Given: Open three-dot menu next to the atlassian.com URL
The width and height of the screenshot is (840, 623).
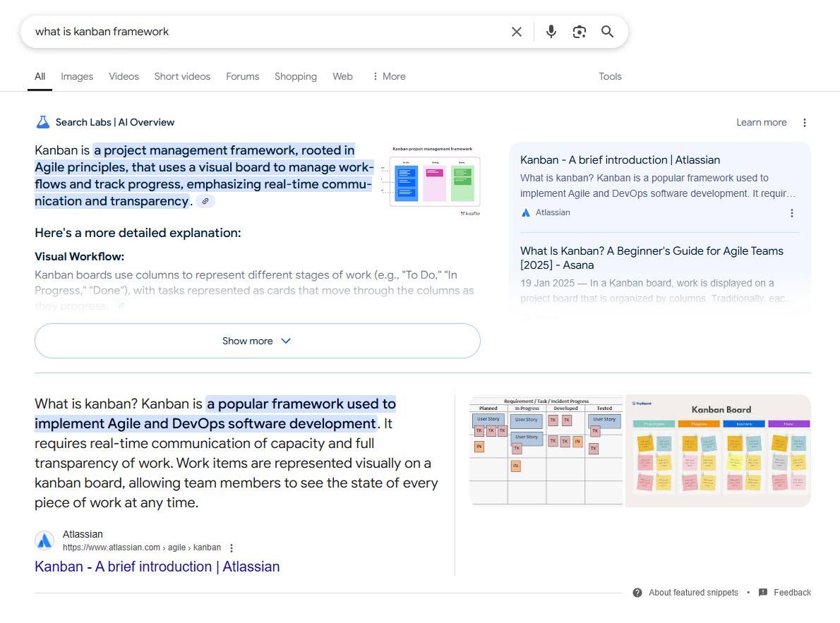Looking at the screenshot, I should coord(232,548).
